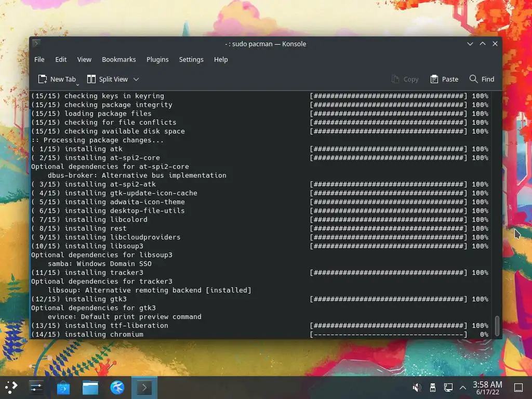Screen dimensions: 532x399
Task: Expand the Split View dropdown arrow
Action: point(136,79)
